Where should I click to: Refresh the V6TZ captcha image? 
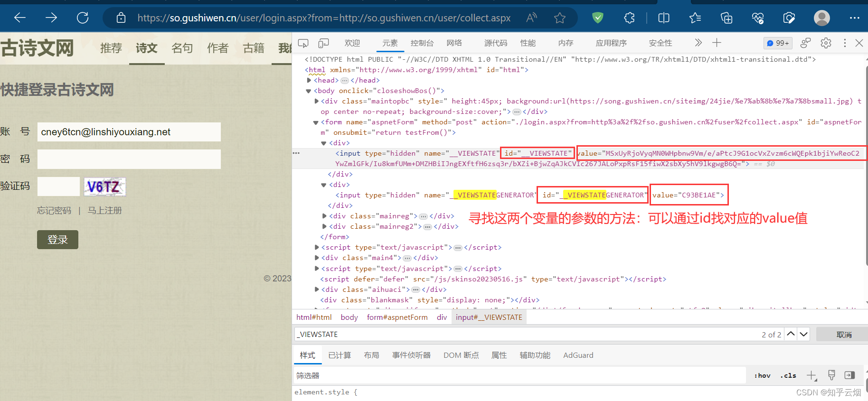pyautogui.click(x=105, y=187)
